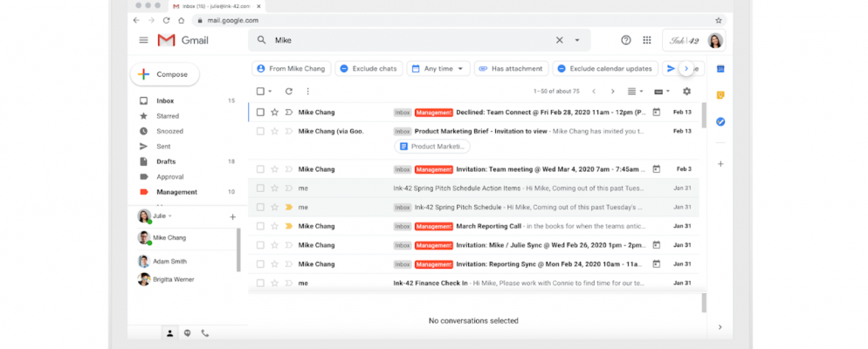Apply the From Mike Chang filter
Viewport: 868px width, 349px height.
coord(291,69)
